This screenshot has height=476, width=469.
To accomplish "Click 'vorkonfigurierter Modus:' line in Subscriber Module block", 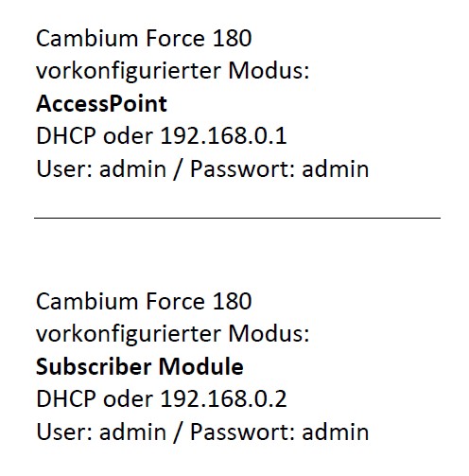I will pyautogui.click(x=173, y=334).
